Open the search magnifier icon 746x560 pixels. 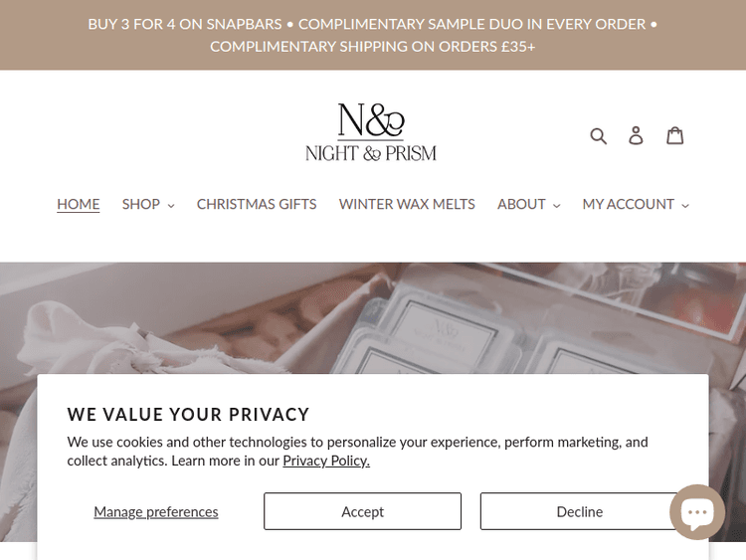tap(598, 135)
